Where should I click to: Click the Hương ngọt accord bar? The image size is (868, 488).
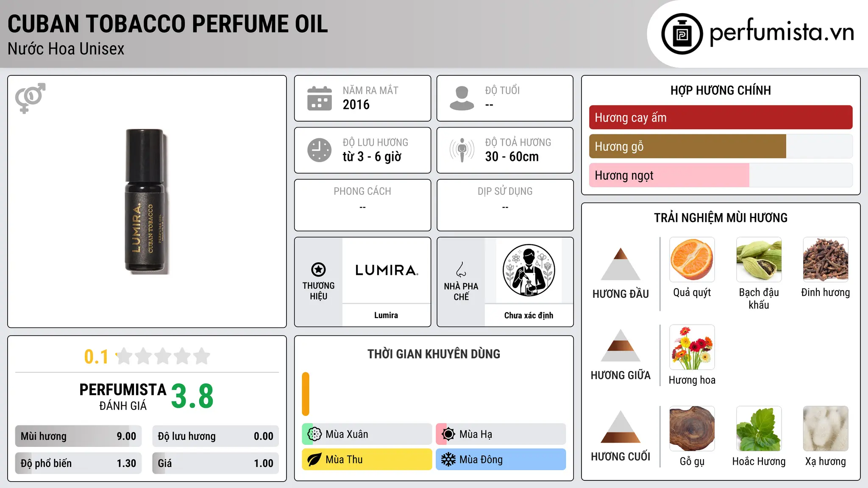[x=721, y=175]
